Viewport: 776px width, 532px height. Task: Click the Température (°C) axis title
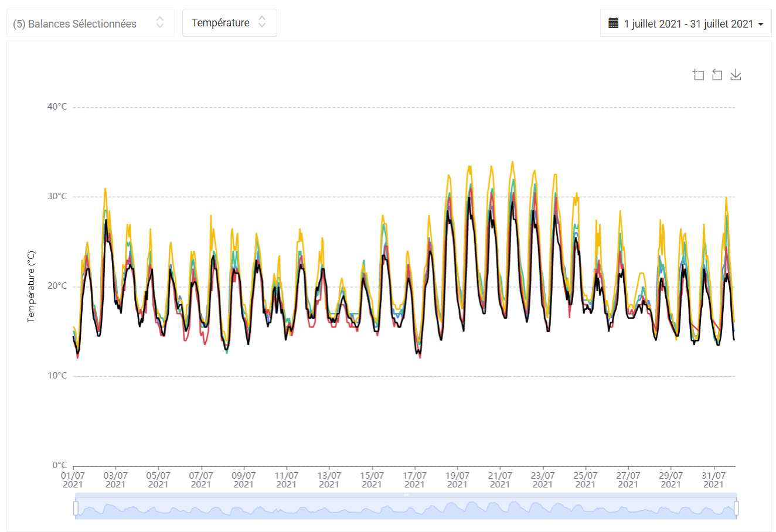(32, 287)
